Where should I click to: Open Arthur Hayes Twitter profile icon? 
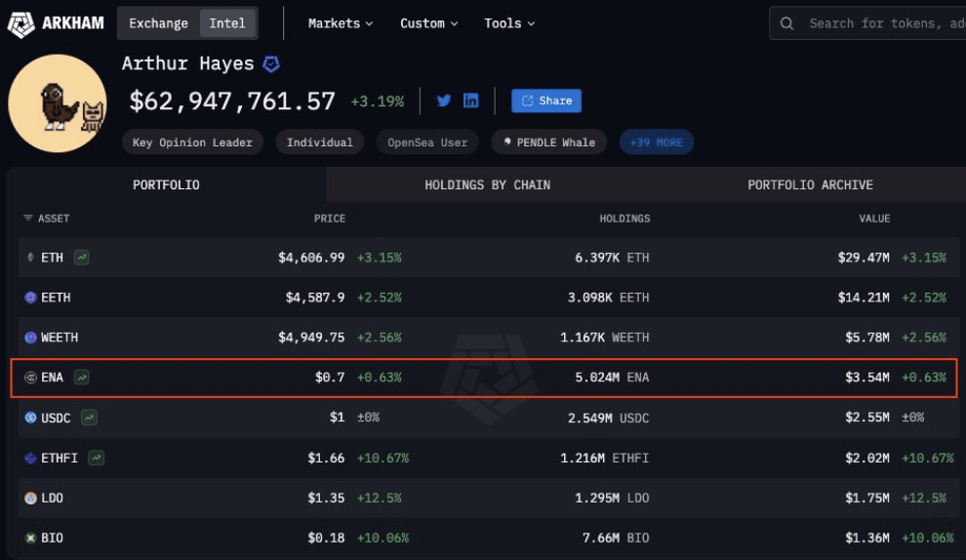[x=444, y=100]
